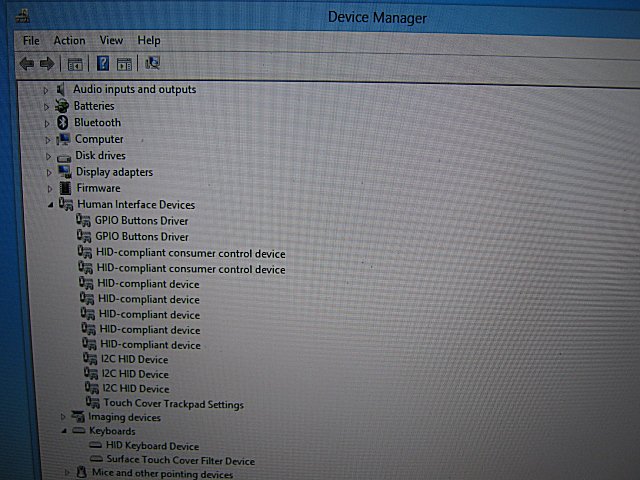Select first HID-compliant consumer control device

(191, 253)
